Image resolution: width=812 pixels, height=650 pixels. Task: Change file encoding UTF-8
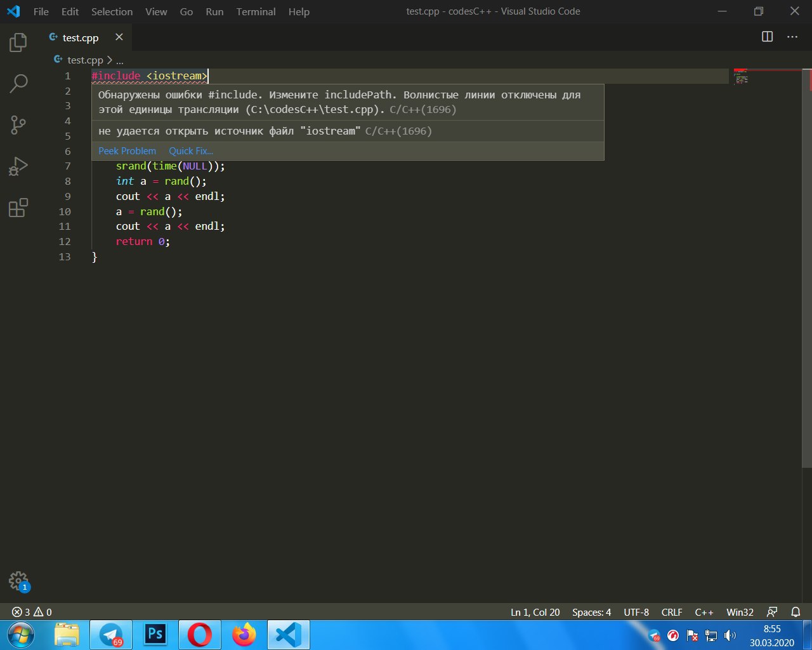(636, 612)
